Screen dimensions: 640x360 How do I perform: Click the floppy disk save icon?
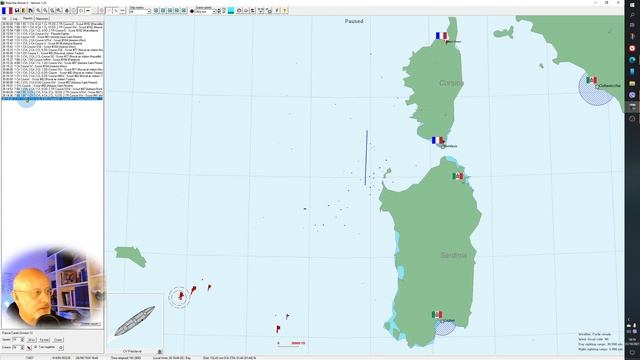pyautogui.click(x=17, y=11)
